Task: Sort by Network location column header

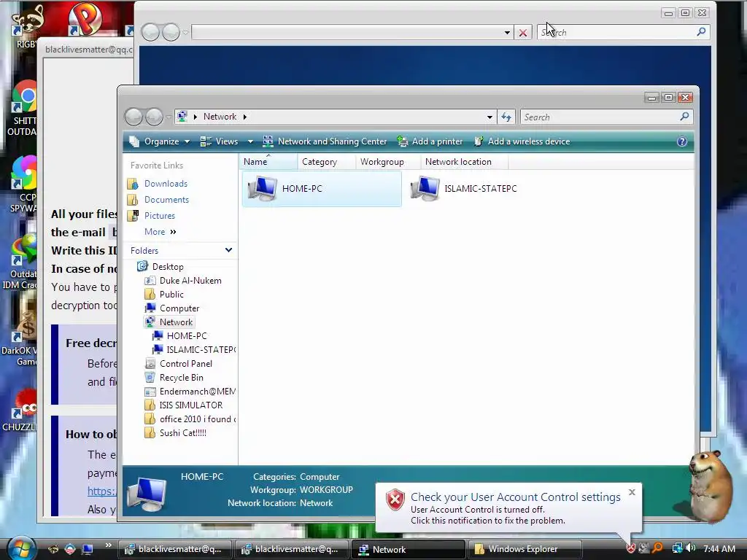Action: (x=465, y=162)
